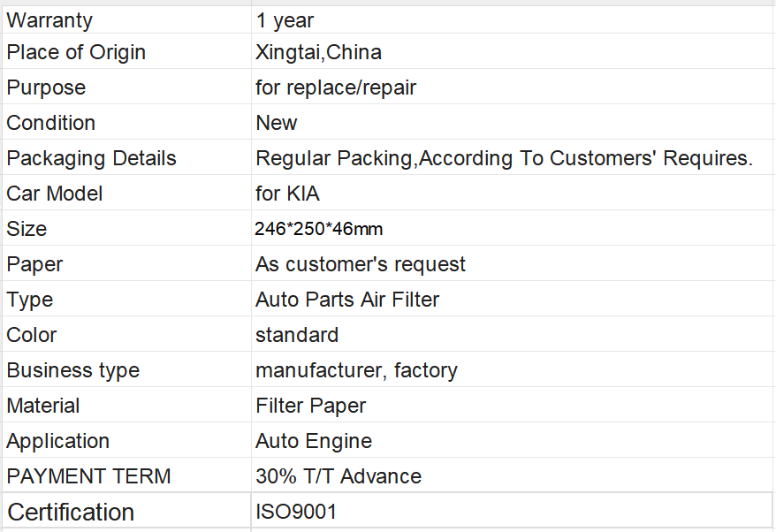This screenshot has width=776, height=532.
Task: Click the ISO9001 certification cell
Action: [x=514, y=511]
